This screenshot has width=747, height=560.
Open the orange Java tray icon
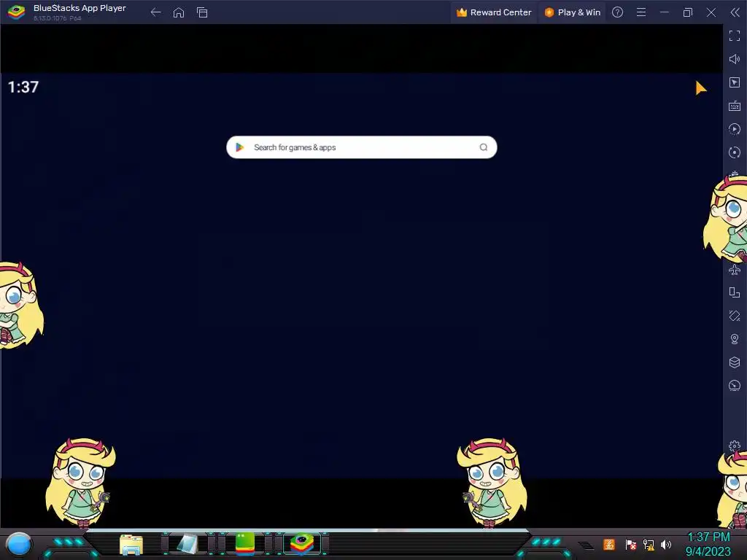pyautogui.click(x=609, y=544)
